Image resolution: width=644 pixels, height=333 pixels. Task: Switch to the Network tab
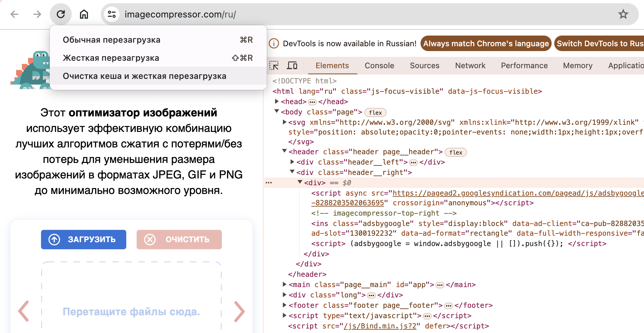point(470,66)
